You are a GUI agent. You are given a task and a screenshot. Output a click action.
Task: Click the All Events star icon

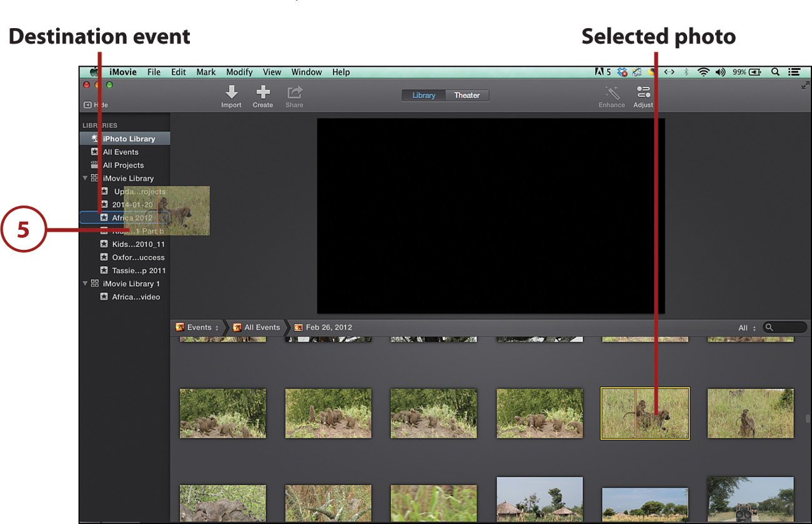click(x=95, y=152)
